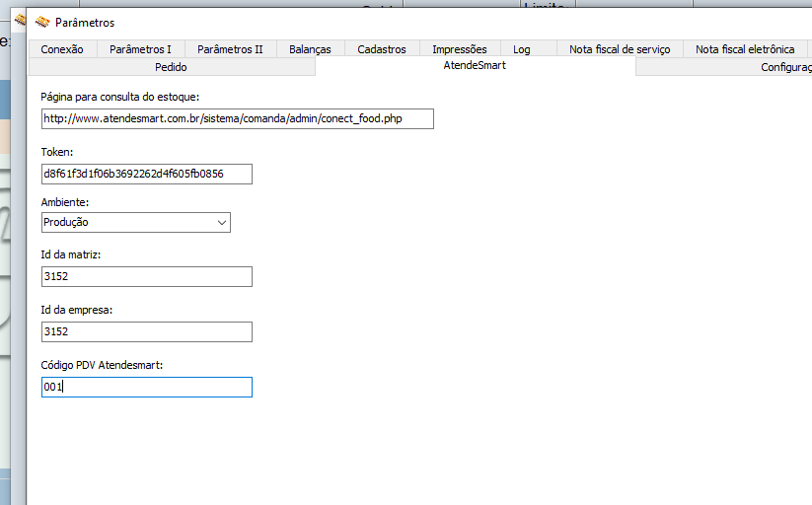Open the Ambiente dropdown showing Produção
The image size is (812, 505).
click(136, 222)
